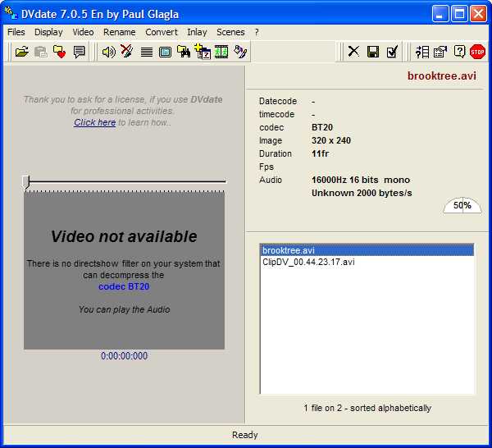
Task: Click the 'codec BT20' blue link
Action: (x=124, y=286)
